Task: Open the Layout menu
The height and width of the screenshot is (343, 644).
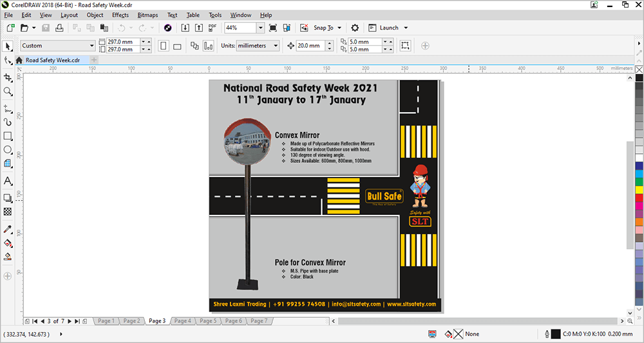Action: pos(69,15)
